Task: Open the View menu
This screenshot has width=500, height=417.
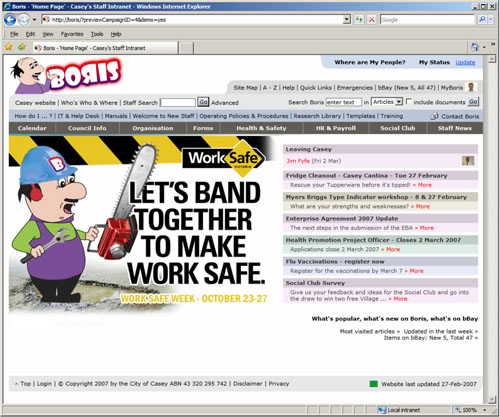Action: pyautogui.click(x=48, y=34)
